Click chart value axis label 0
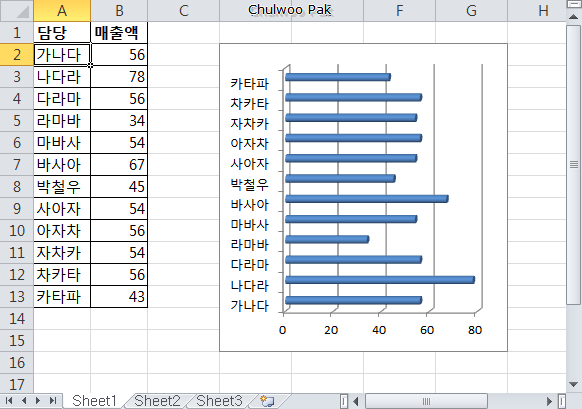 (282, 330)
